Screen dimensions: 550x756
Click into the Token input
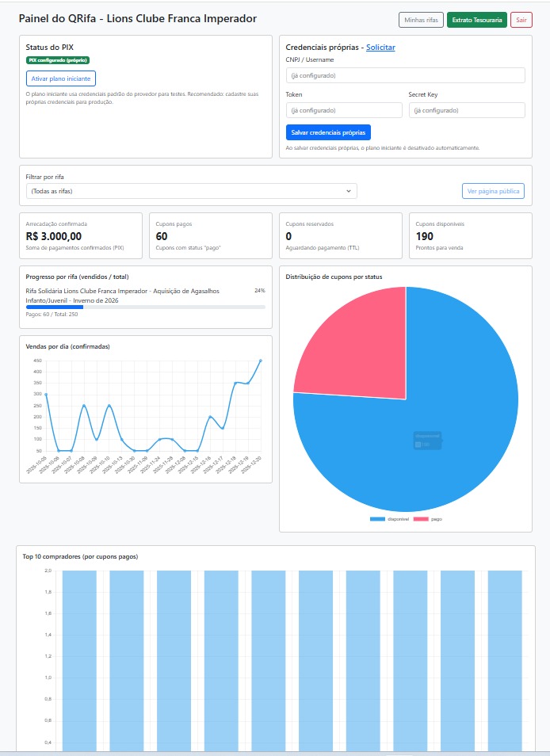pos(343,110)
